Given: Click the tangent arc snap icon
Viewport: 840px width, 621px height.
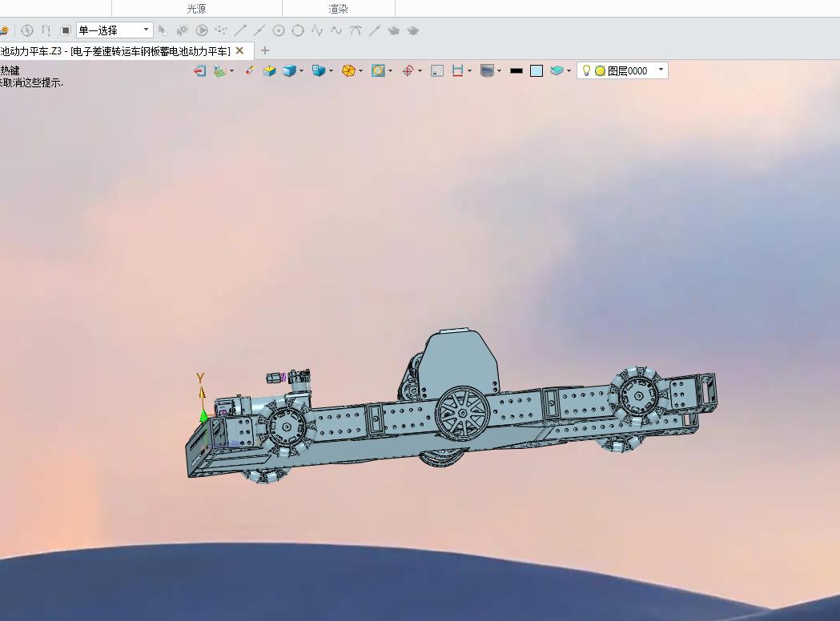Looking at the screenshot, I should click(356, 30).
